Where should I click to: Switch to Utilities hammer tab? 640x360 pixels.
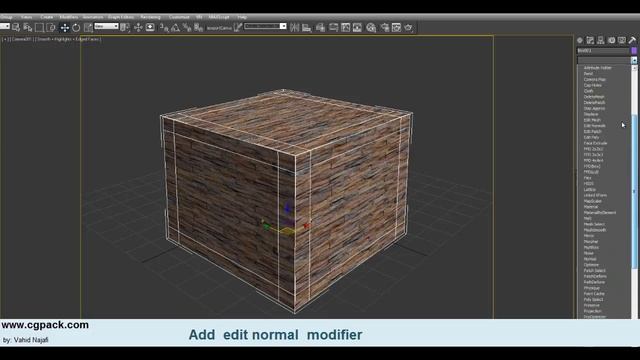pos(632,40)
